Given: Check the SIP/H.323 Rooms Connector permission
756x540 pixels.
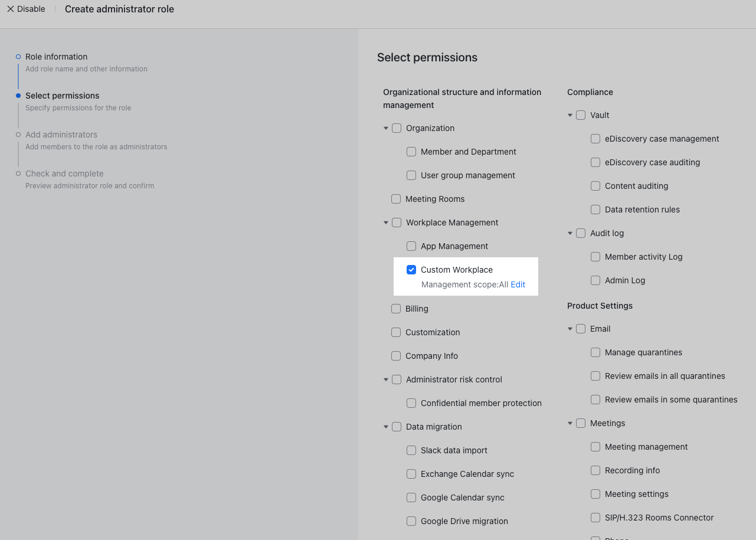Looking at the screenshot, I should click(595, 518).
